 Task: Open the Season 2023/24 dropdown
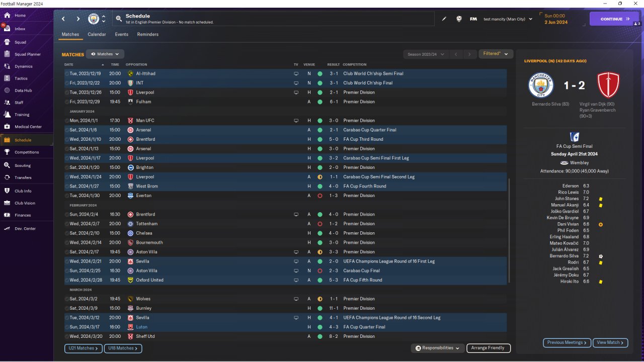[x=425, y=54]
